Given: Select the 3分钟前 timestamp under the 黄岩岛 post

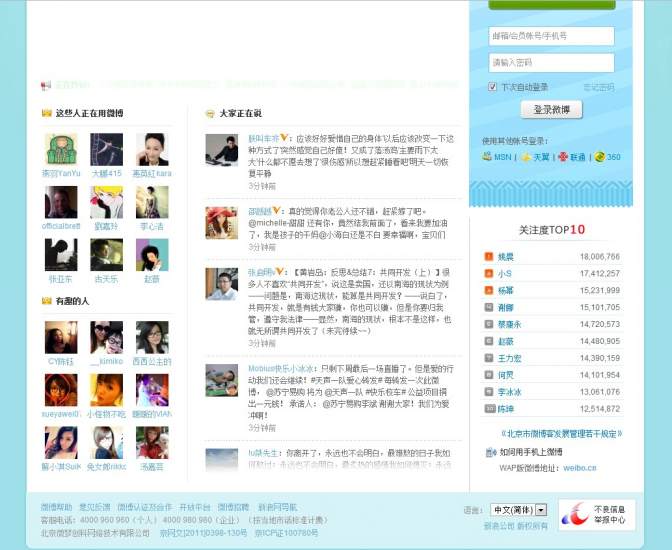Looking at the screenshot, I should 262,343.
